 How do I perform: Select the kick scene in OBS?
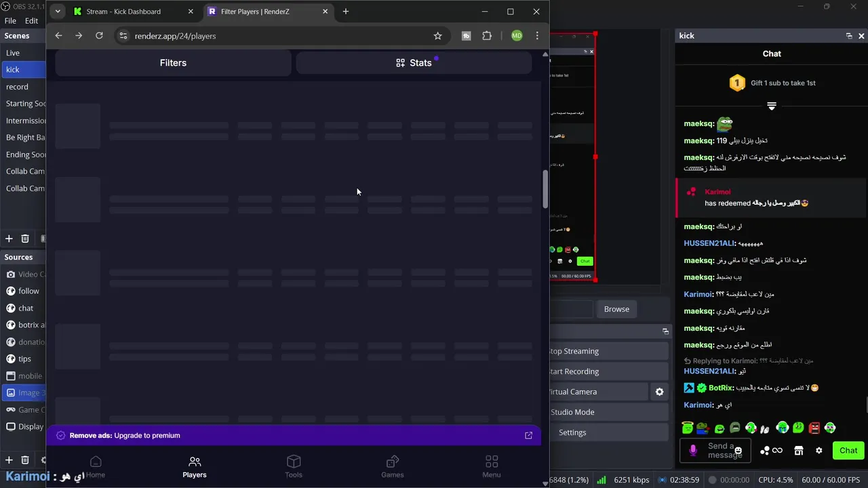23,69
